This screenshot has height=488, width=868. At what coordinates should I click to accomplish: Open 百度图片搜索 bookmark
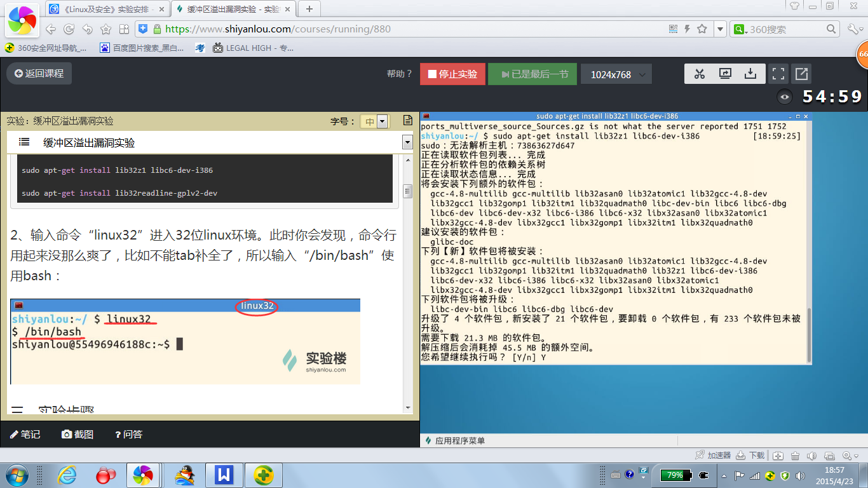click(142, 48)
